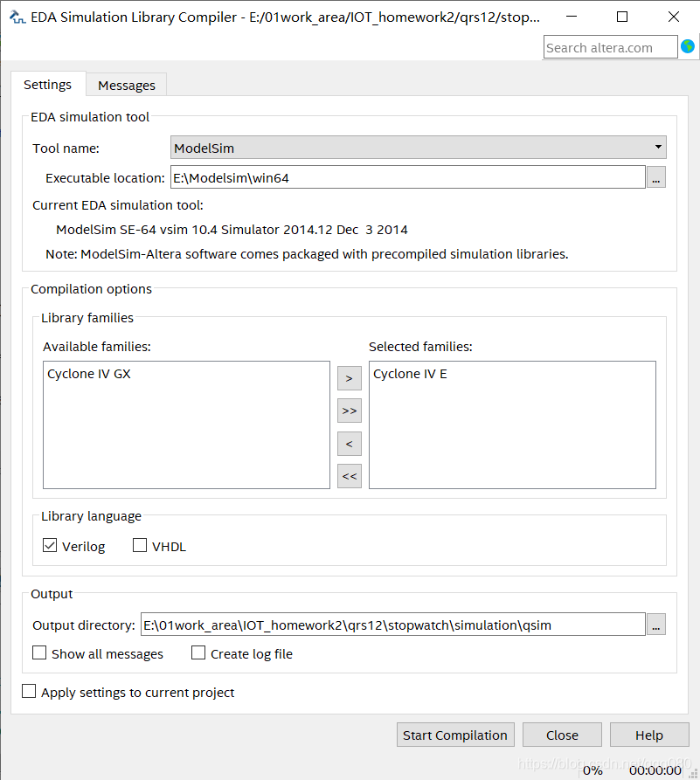Add all families with the double right arrow
Image resolution: width=700 pixels, height=780 pixels.
click(x=350, y=411)
